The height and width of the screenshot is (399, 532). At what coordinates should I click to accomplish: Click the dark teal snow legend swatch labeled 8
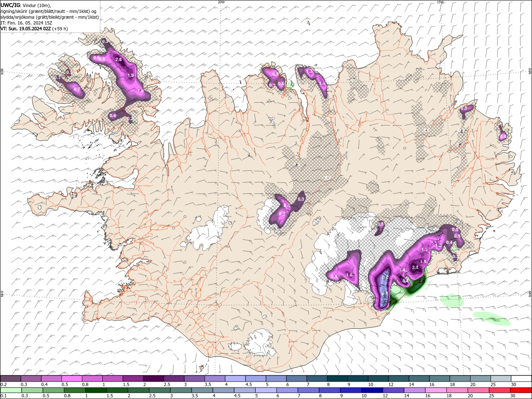point(337,379)
